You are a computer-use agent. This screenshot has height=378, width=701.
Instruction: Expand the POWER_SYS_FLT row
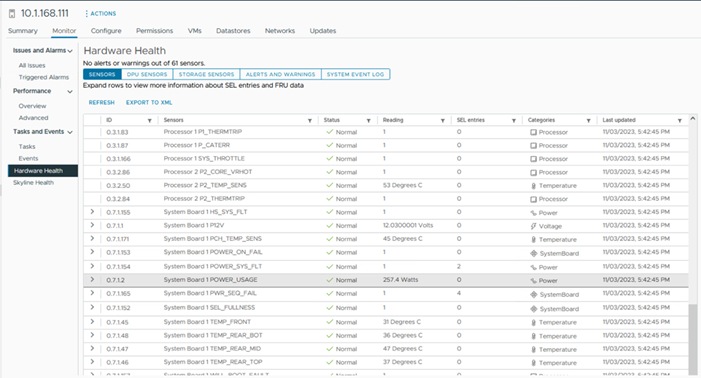click(92, 266)
